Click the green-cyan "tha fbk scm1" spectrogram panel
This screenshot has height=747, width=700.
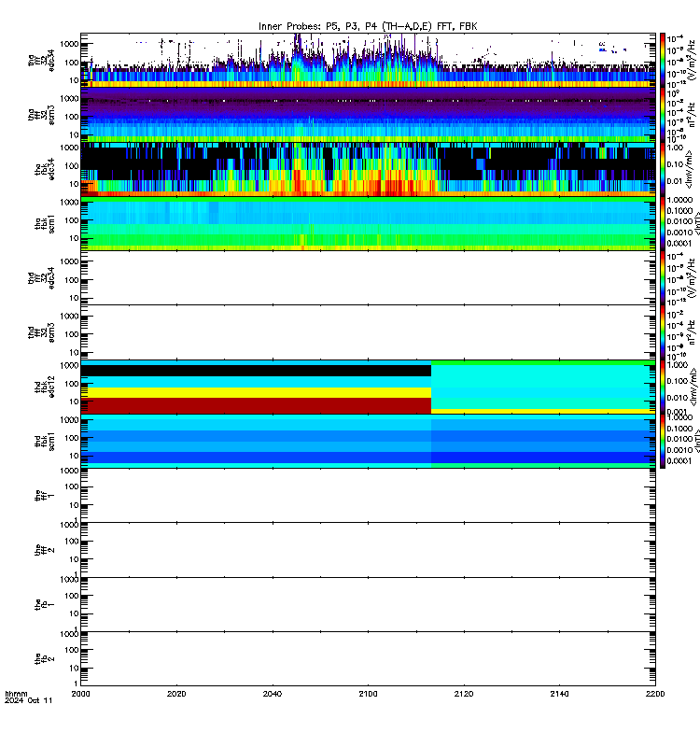tap(368, 223)
